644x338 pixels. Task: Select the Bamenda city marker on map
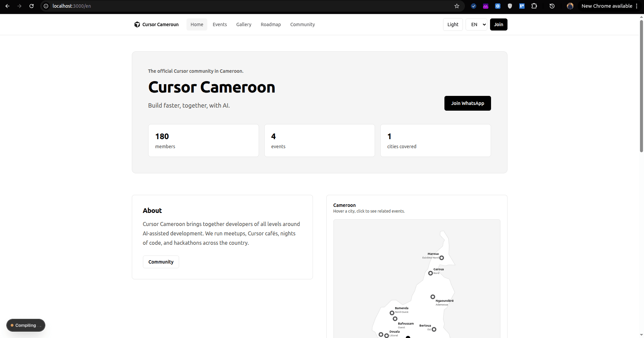(x=392, y=313)
